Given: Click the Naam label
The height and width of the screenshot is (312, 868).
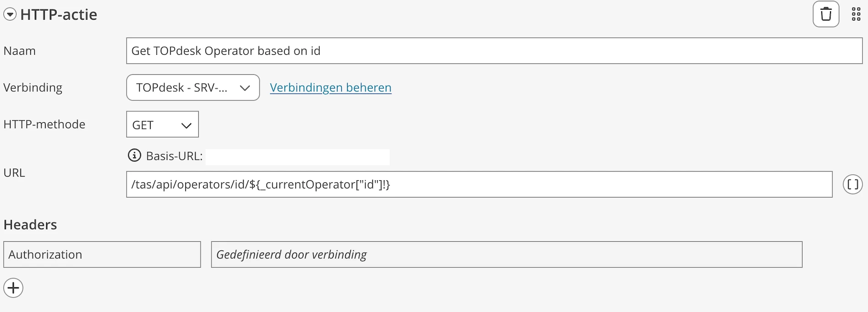Looking at the screenshot, I should (x=20, y=51).
